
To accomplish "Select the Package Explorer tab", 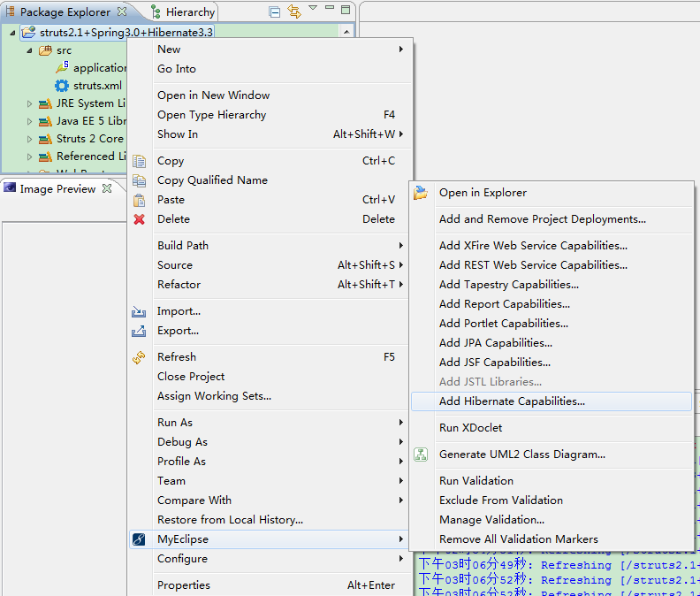I will click(65, 12).
